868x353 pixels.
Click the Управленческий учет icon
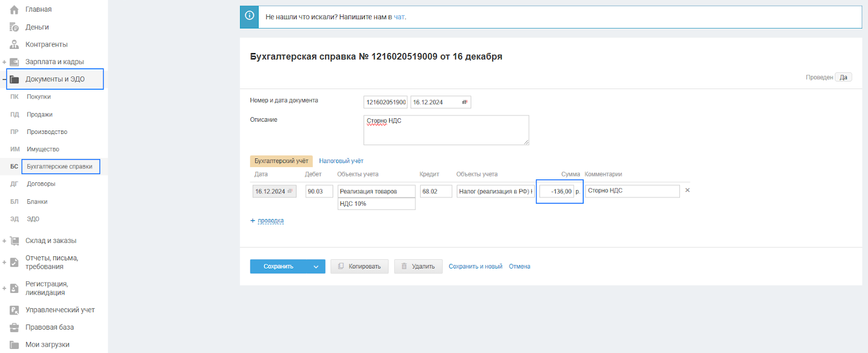(15, 310)
